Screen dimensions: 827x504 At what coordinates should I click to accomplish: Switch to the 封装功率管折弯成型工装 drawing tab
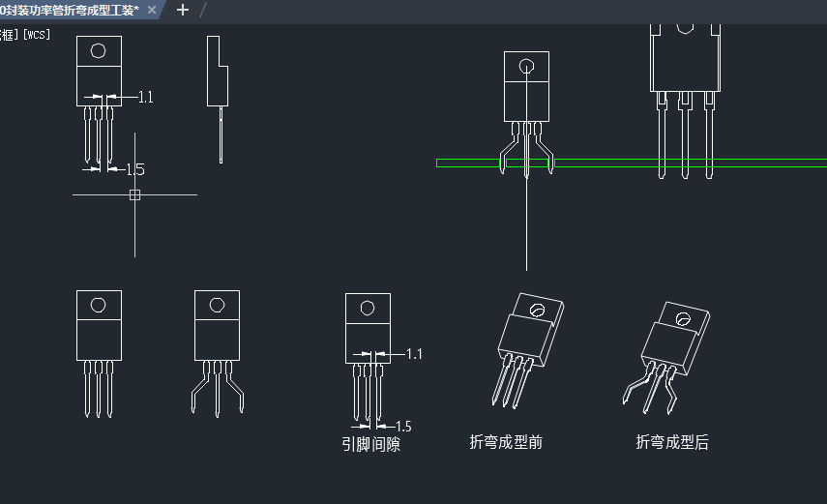tap(71, 10)
